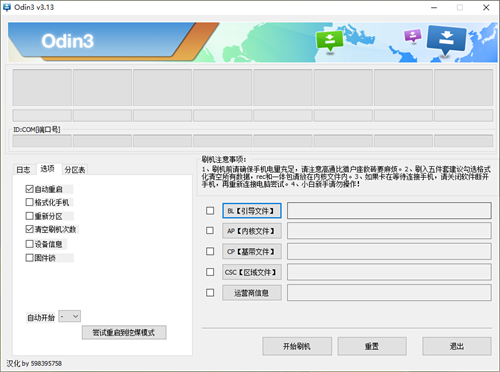Click the BL【引导文件】 button
Image resolution: width=500 pixels, height=372 pixels.
pos(252,211)
